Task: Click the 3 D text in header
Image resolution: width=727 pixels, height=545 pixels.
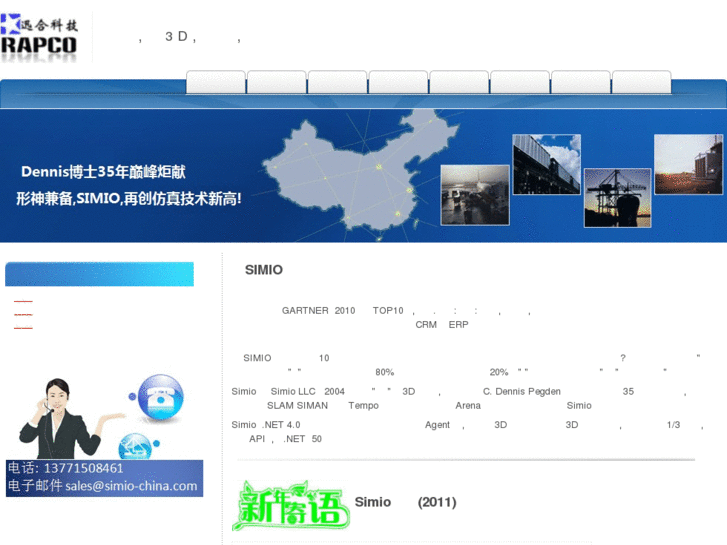Action: [x=176, y=36]
